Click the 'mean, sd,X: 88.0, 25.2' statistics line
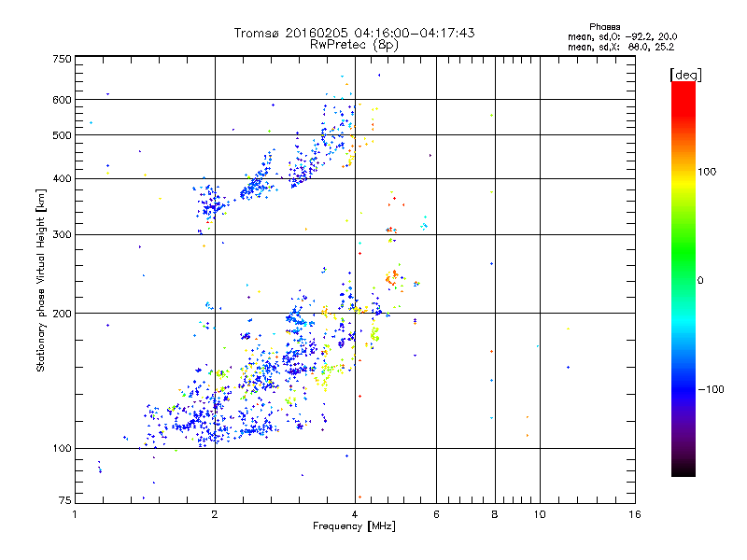 click(x=621, y=47)
